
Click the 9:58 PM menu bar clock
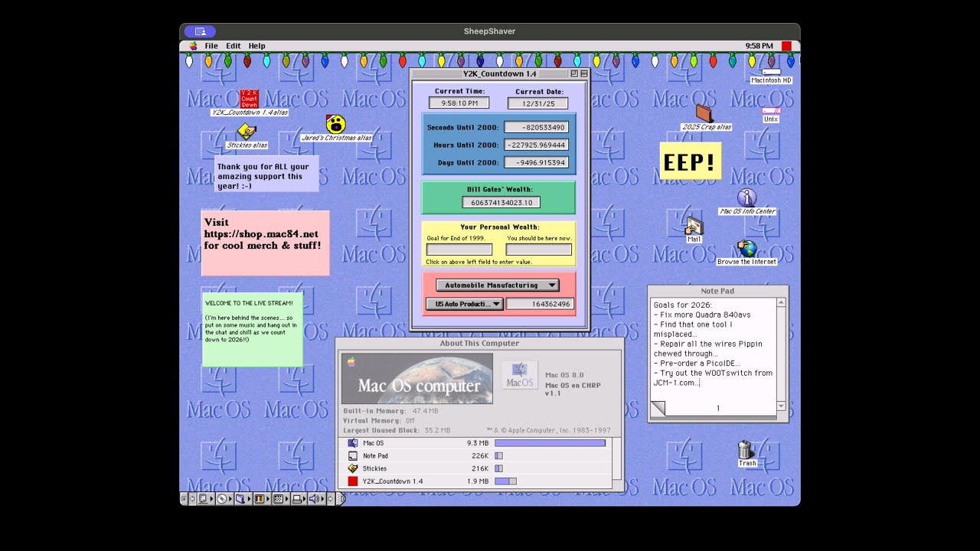(x=759, y=46)
